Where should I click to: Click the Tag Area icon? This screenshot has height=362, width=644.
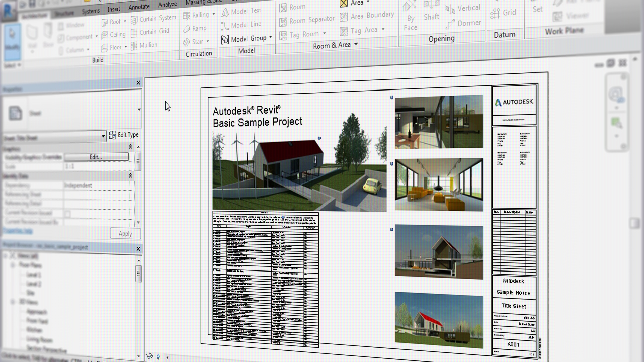(344, 31)
